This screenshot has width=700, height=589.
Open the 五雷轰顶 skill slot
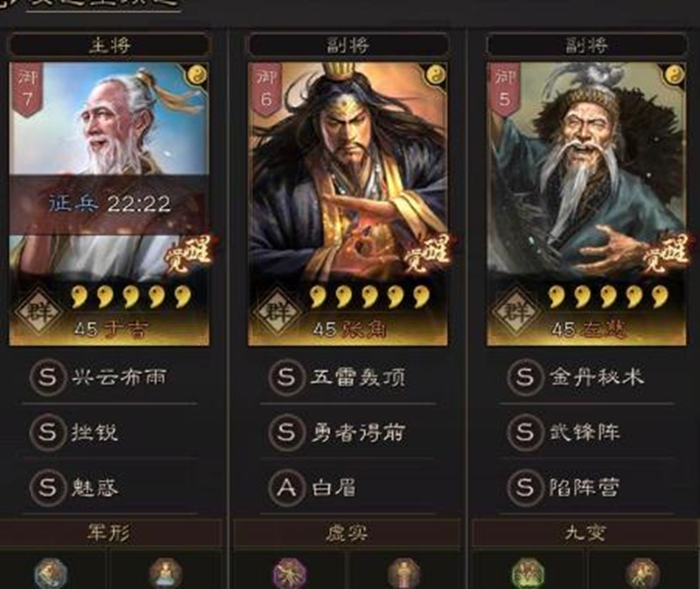click(348, 378)
